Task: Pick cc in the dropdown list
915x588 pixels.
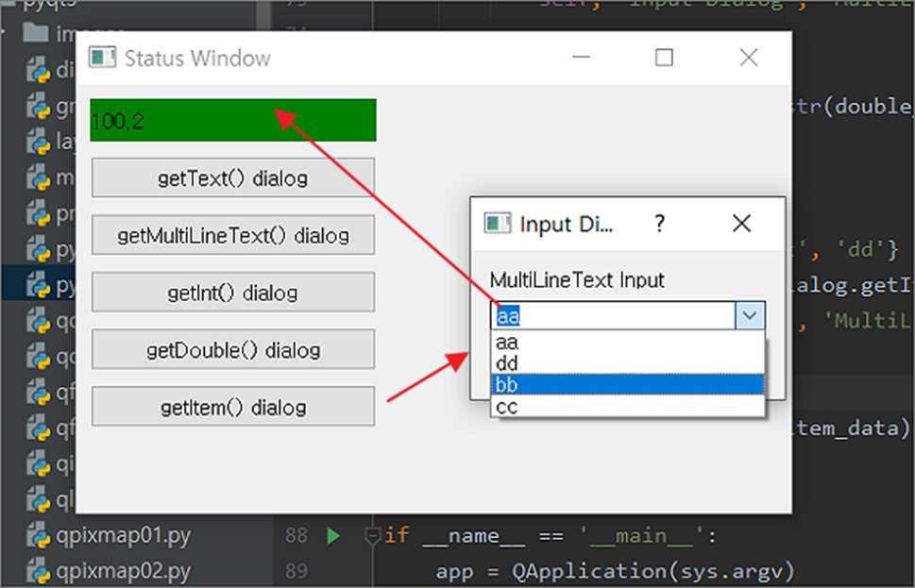Action: click(627, 407)
